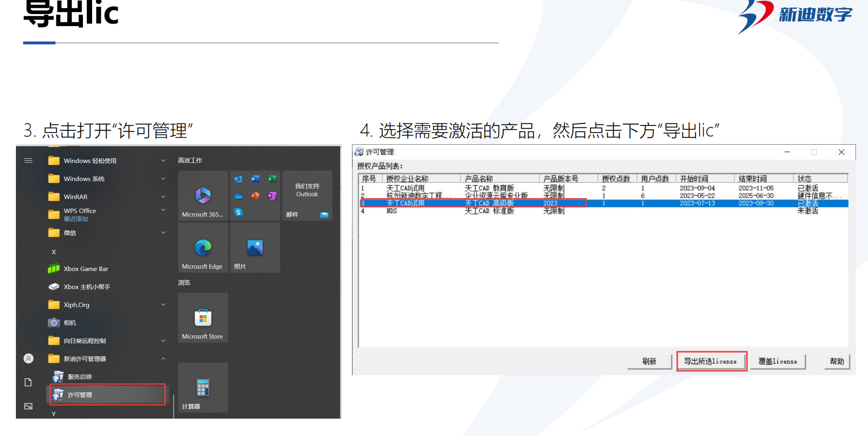Click the 覆盖license button
Screen dimensions: 868x436
[778, 361]
